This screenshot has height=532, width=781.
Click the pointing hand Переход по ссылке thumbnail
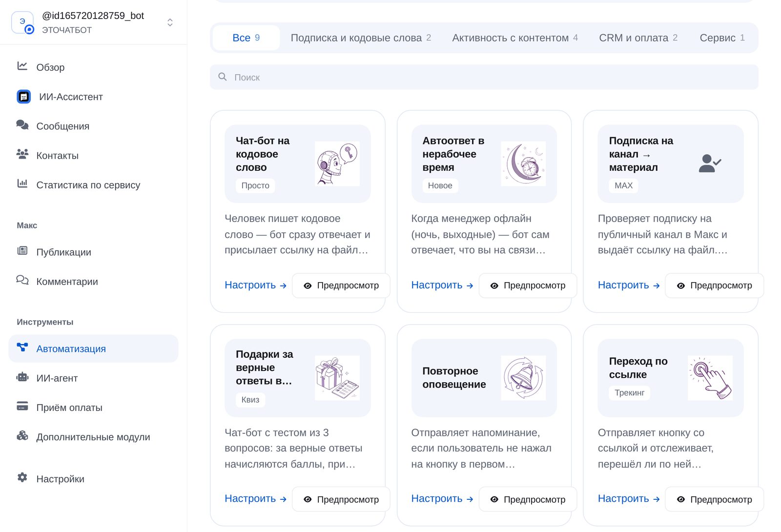710,378
